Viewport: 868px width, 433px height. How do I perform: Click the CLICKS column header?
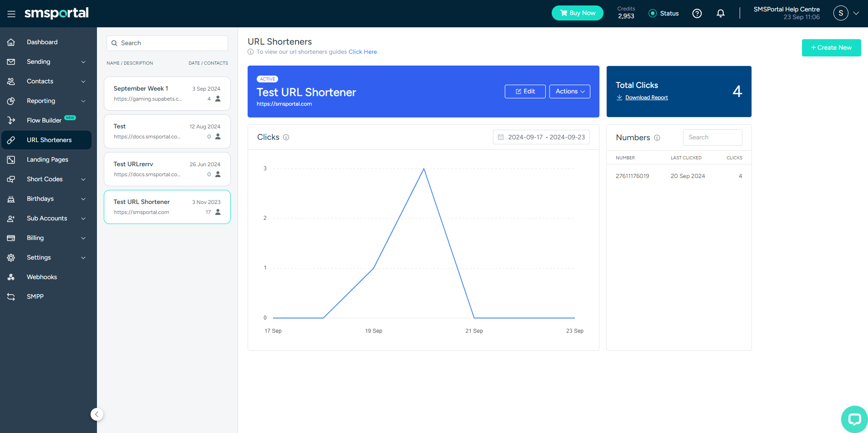pyautogui.click(x=734, y=158)
